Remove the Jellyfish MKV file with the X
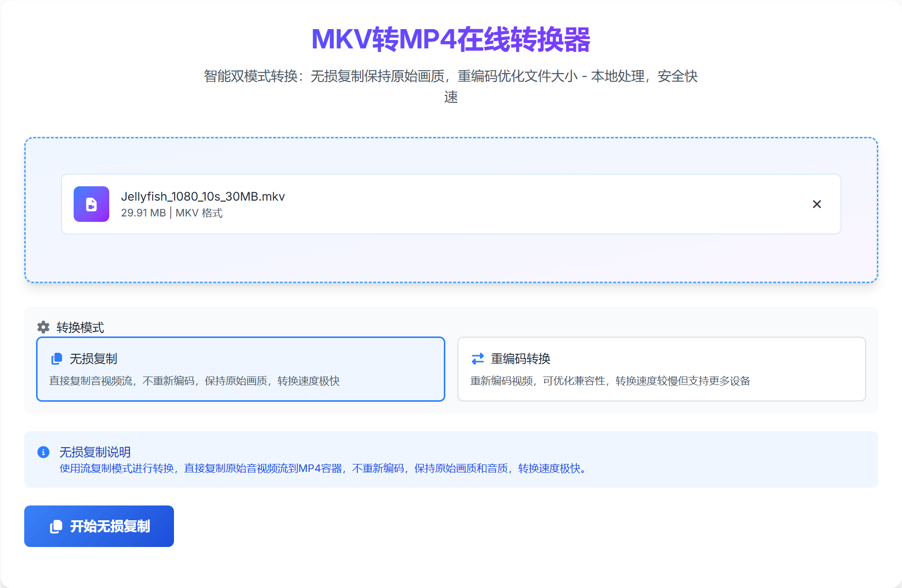The image size is (902, 588). (x=816, y=204)
